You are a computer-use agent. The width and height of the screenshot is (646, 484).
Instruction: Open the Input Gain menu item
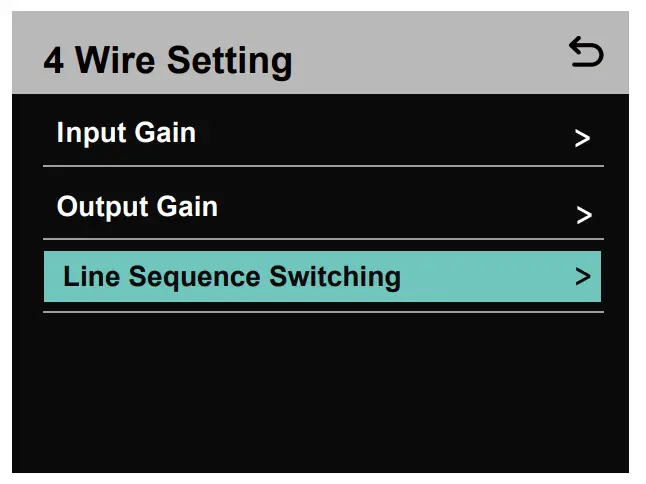point(322,134)
